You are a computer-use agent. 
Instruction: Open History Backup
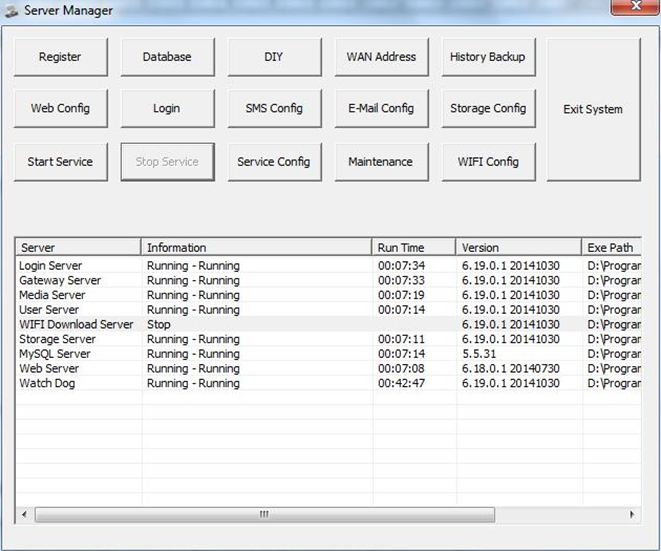click(489, 57)
